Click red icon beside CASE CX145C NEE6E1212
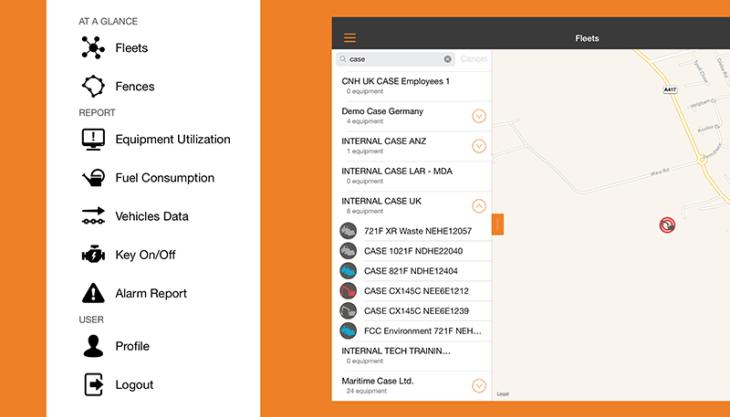730x417 pixels. point(348,291)
